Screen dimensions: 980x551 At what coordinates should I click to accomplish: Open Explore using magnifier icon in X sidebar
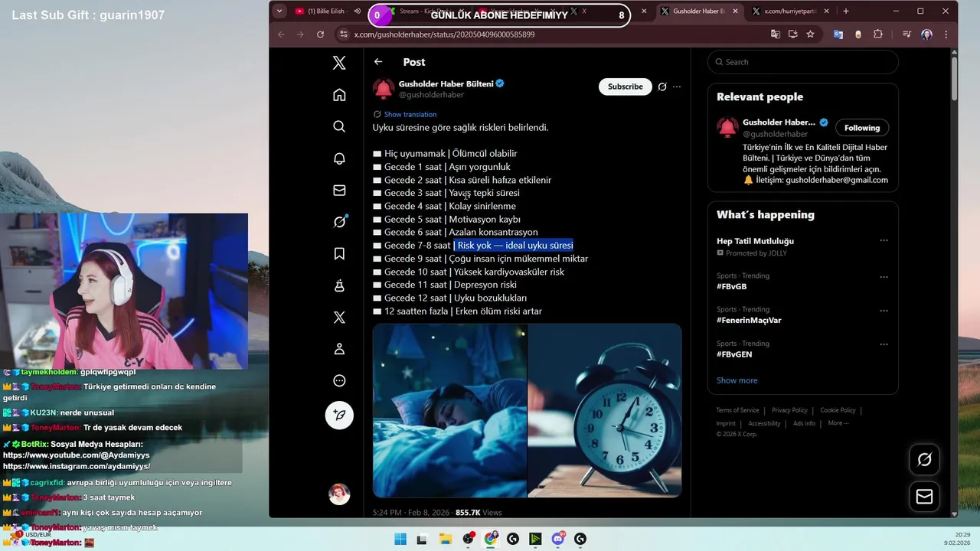coord(339,126)
